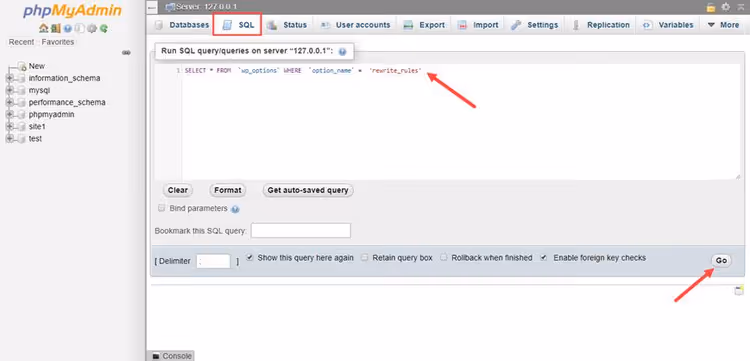750x361 pixels.
Task: Open the MySQL documentation page icon
Action: [x=79, y=29]
